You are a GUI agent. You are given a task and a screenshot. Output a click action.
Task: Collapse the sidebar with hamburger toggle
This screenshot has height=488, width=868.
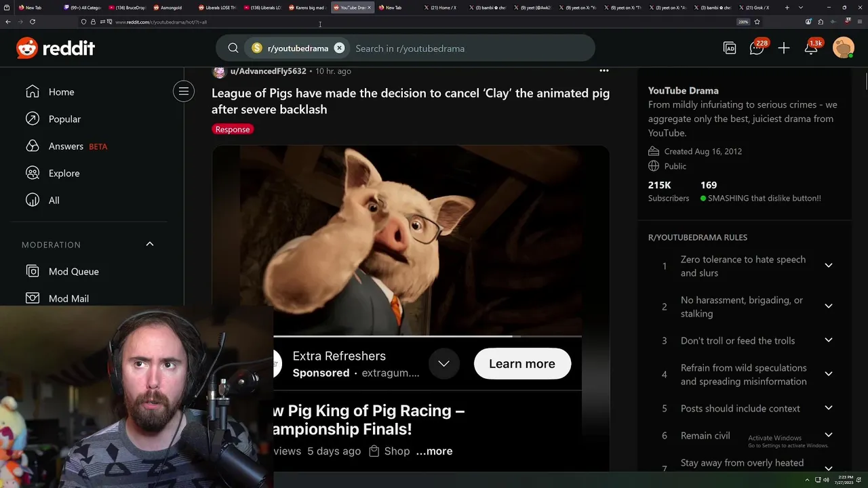pos(184,91)
